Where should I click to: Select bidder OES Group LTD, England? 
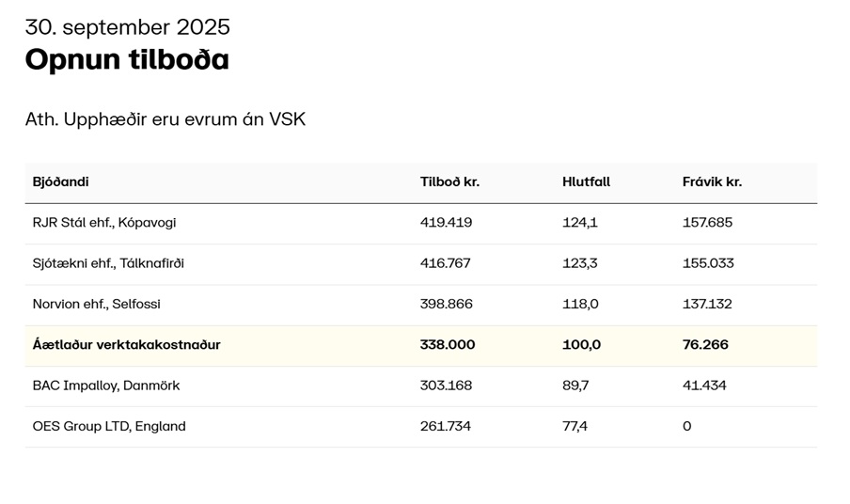[109, 426]
